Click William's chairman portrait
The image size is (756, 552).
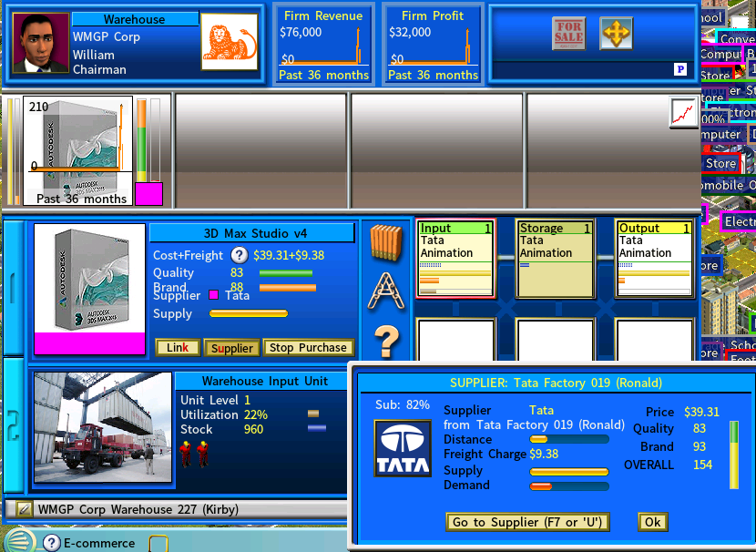pos(40,43)
